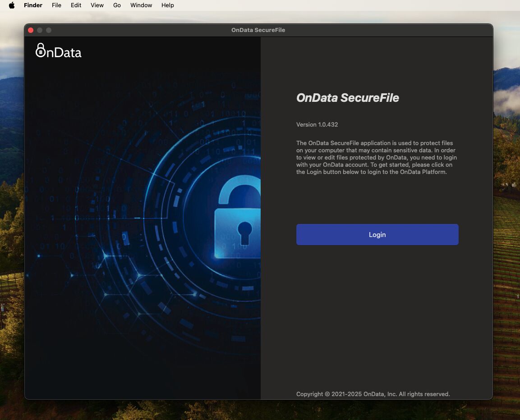Open the Finder menu
520x420 pixels.
(x=33, y=5)
